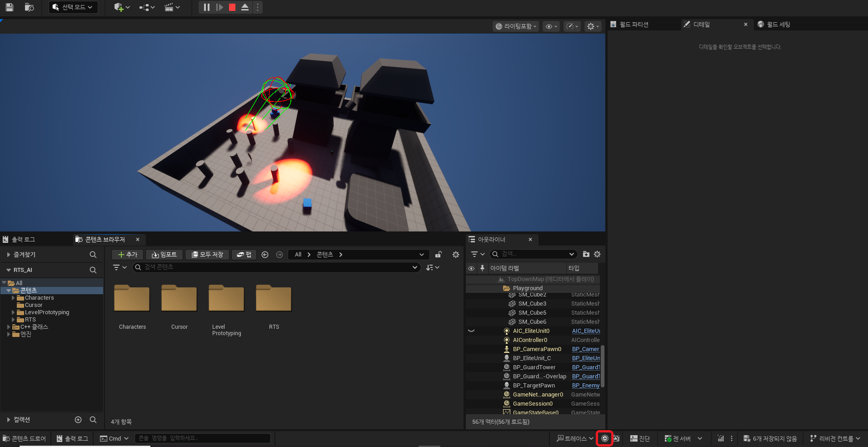
Task: Toggle the content browser lock icon
Action: click(439, 255)
